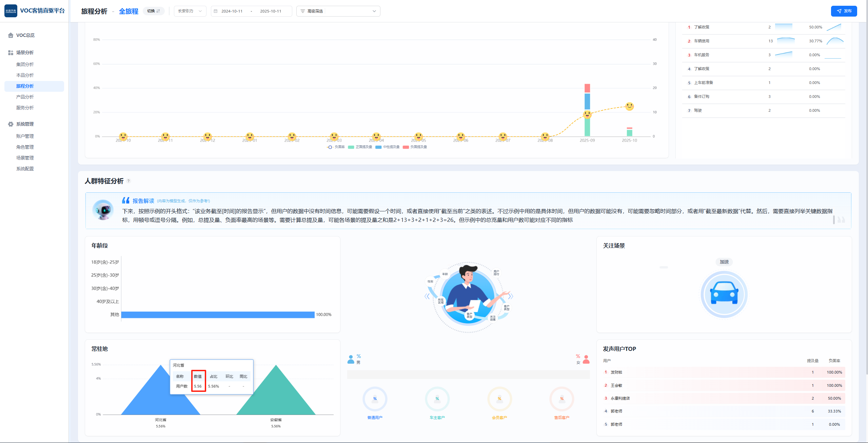
Task: Open the 长安引力 brand dropdown
Action: 190,11
